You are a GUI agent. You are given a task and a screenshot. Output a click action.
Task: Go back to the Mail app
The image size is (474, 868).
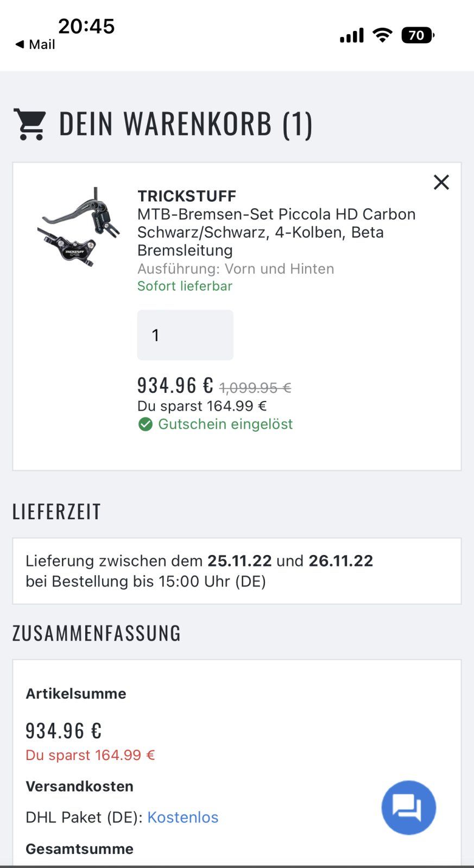35,44
